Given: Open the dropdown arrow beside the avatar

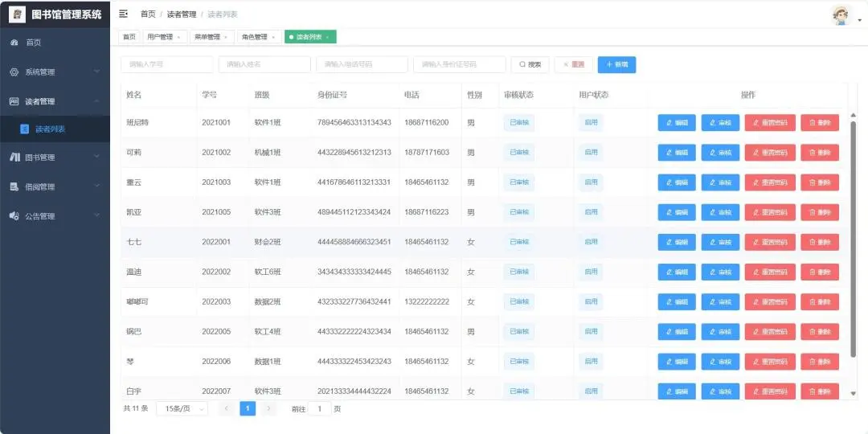Looking at the screenshot, I should 860,20.
